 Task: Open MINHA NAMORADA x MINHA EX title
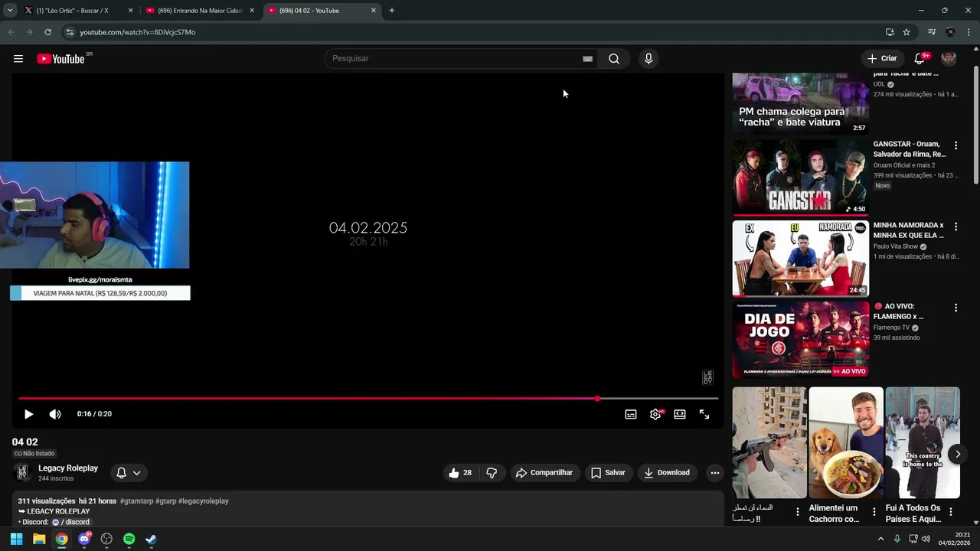(x=908, y=230)
